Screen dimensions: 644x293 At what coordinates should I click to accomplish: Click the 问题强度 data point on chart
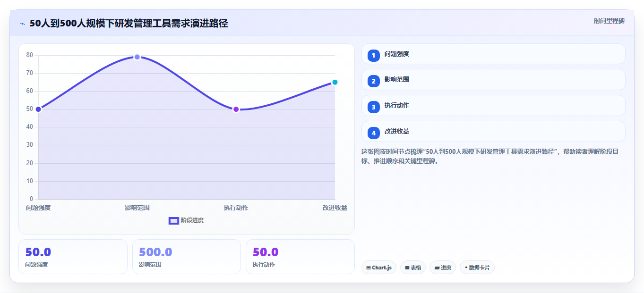[x=38, y=109]
